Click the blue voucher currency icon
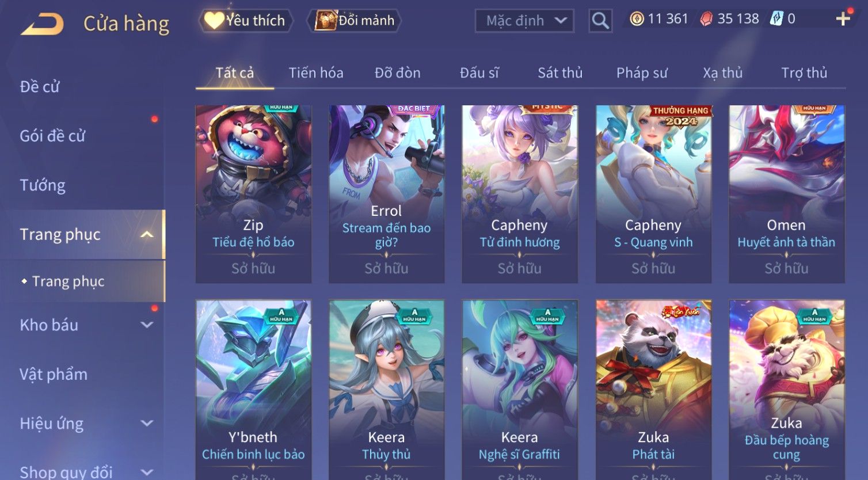 777,19
